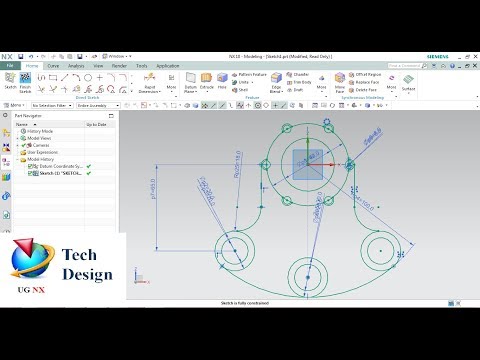Switch to the Curve tab
Viewport: 480px width, 360px height.
point(53,66)
